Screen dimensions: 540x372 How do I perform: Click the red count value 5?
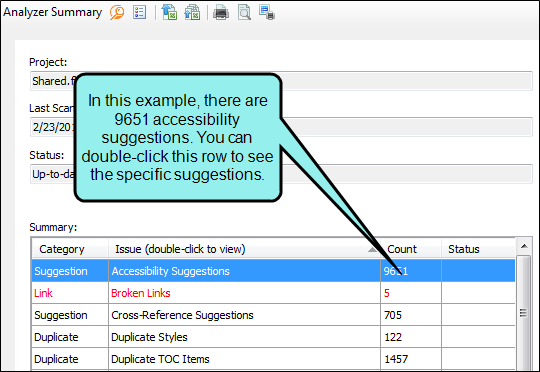coord(387,293)
